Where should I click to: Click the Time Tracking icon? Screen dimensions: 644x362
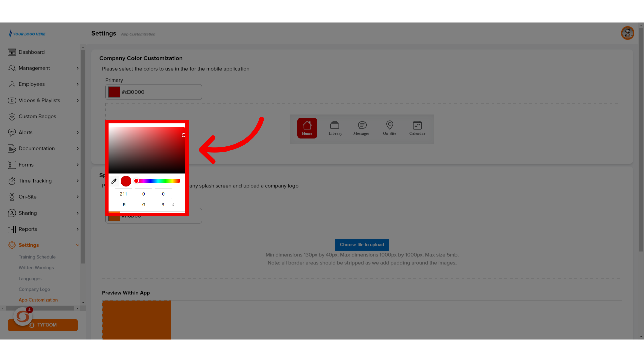coord(12,180)
